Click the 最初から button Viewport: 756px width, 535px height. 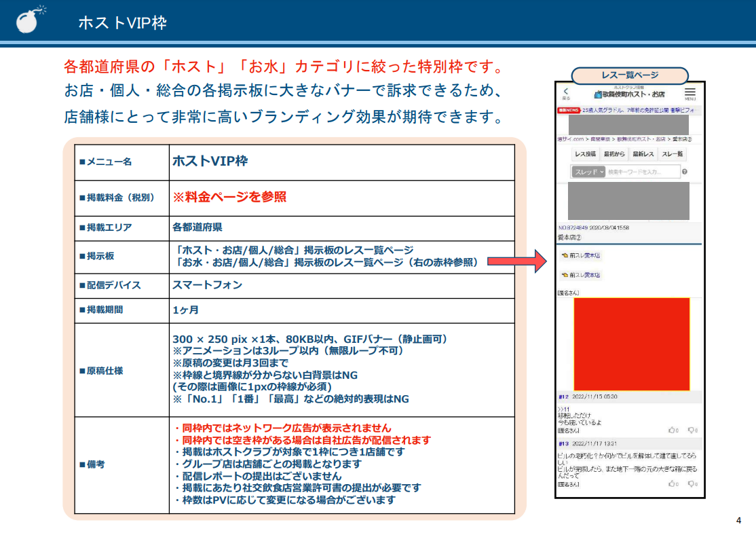(x=614, y=154)
